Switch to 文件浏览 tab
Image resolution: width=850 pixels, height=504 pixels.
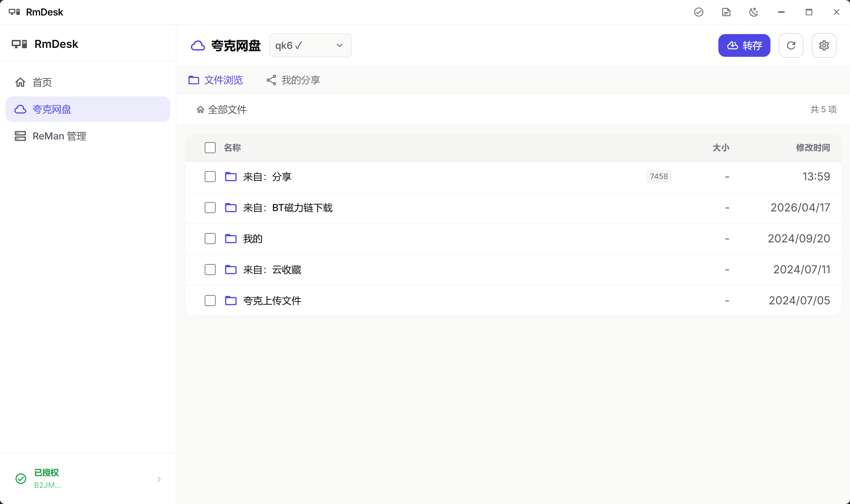tap(216, 80)
